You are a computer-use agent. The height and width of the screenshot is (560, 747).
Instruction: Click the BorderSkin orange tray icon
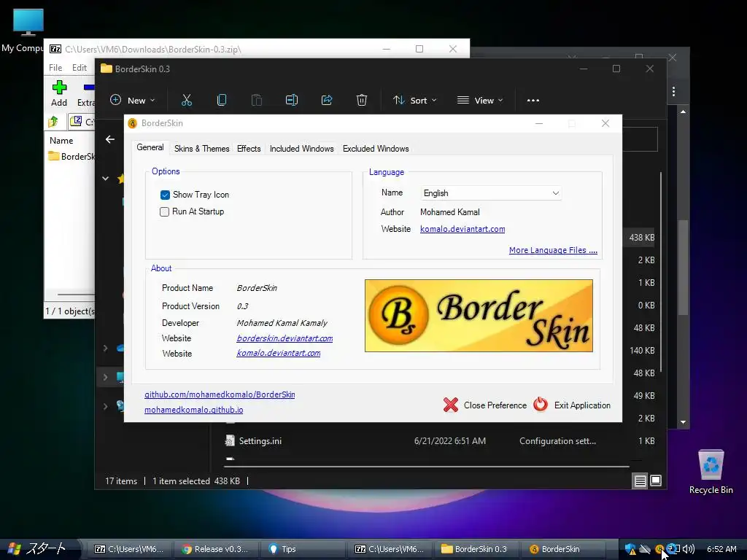(x=659, y=549)
